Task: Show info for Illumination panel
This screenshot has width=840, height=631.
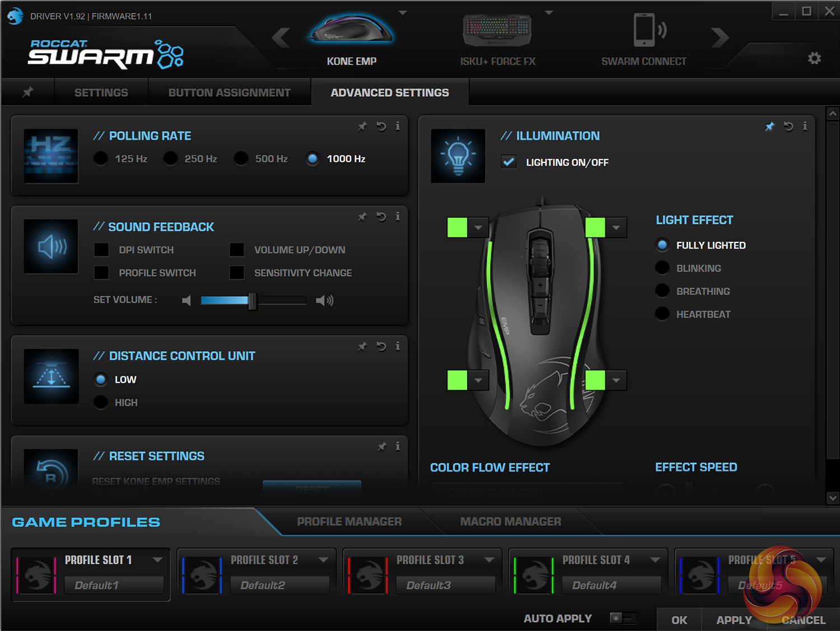Action: pos(805,127)
